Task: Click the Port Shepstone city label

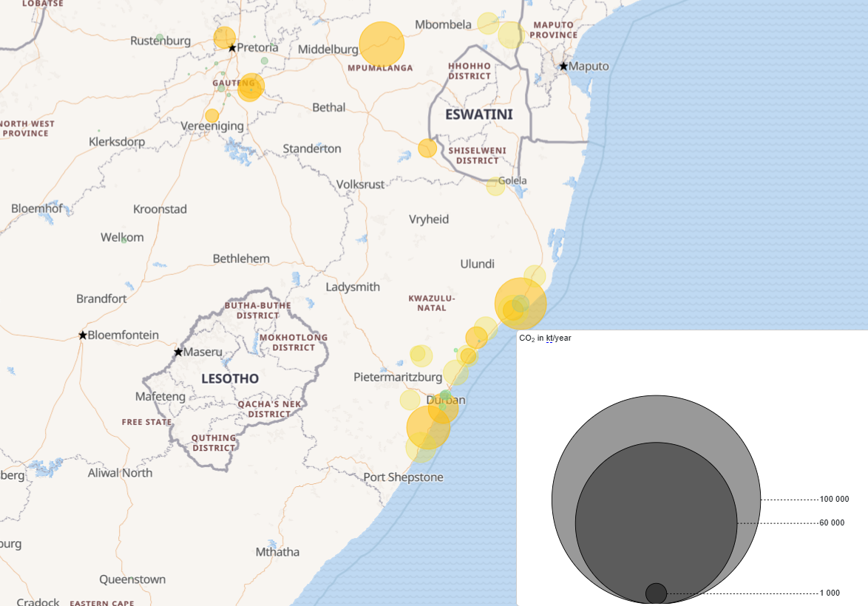Action: click(403, 477)
